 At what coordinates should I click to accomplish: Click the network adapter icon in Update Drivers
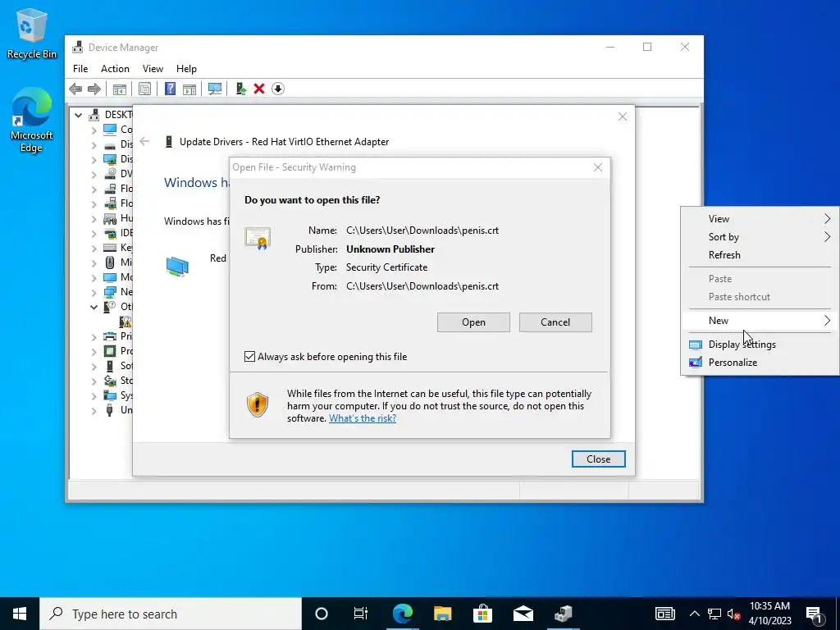click(x=177, y=267)
